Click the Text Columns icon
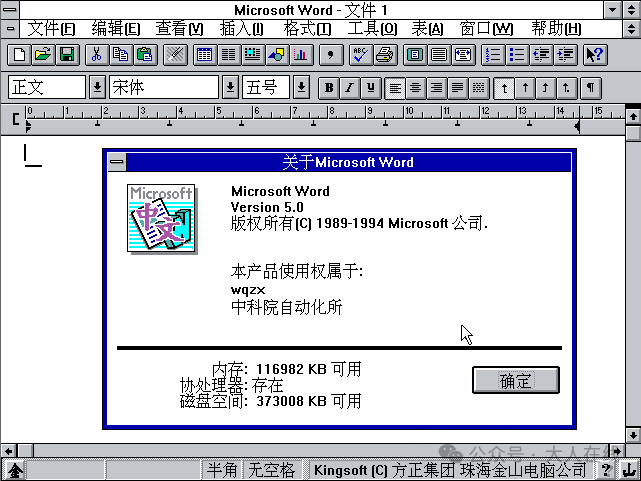 [x=229, y=55]
